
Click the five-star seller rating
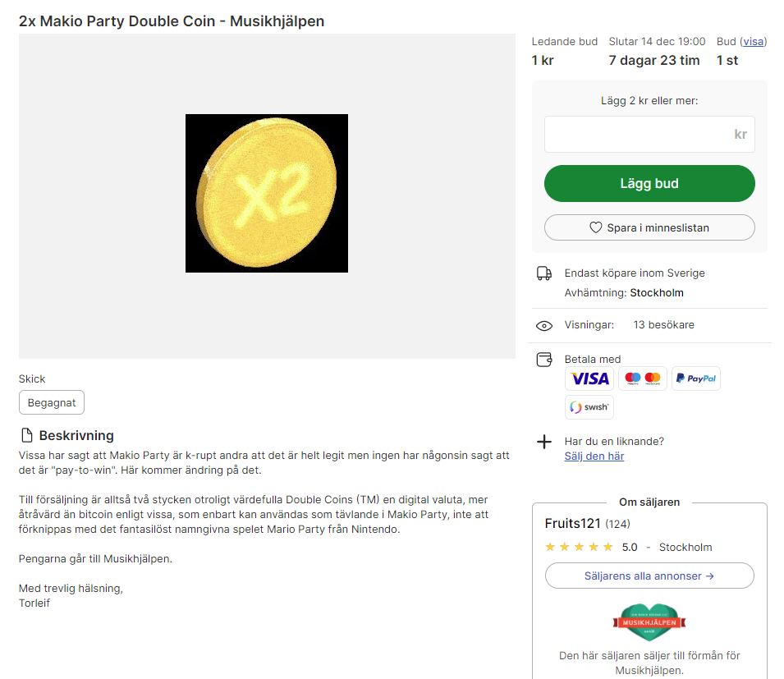(x=579, y=547)
